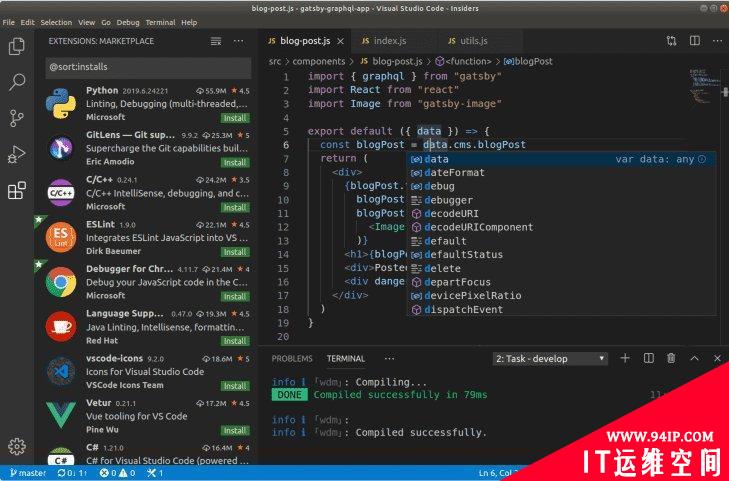The height and width of the screenshot is (481, 729).
Task: Click the Vetur extension icon
Action: [61, 416]
